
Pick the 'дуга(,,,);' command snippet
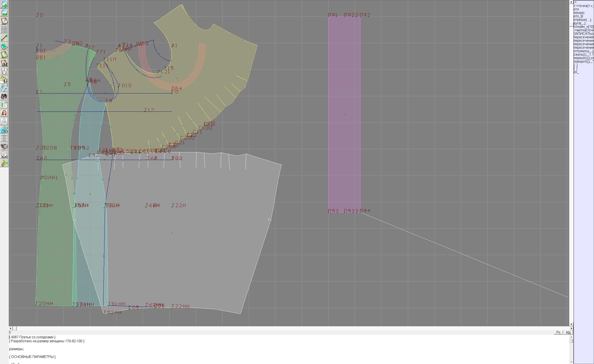point(580,23)
